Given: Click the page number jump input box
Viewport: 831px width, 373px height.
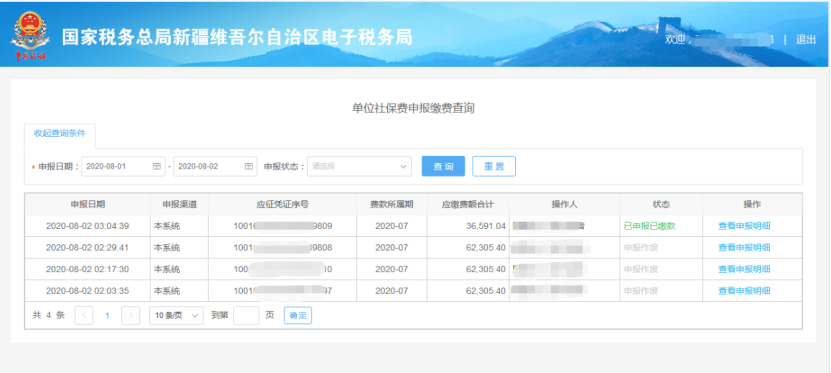Looking at the screenshot, I should [x=246, y=315].
